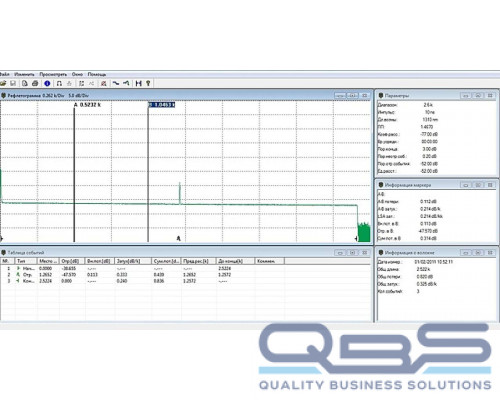Click the wavy trace line toolbar icon
The height and width of the screenshot is (400, 500).
click(116, 83)
